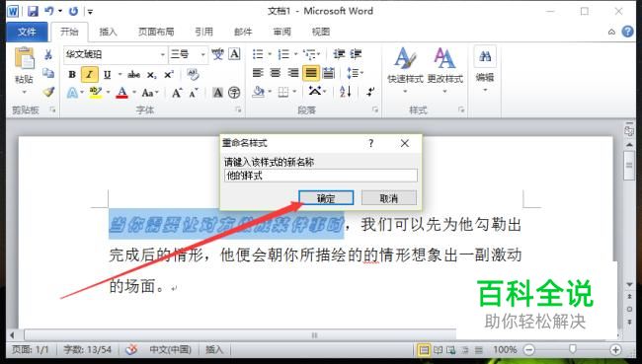Click Cancel in Rename Style dialog

click(389, 198)
